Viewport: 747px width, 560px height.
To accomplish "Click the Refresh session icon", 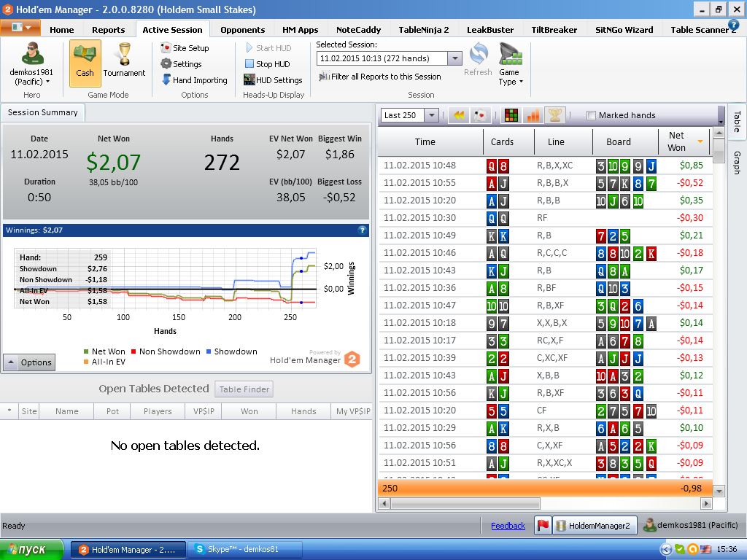I will (x=478, y=60).
